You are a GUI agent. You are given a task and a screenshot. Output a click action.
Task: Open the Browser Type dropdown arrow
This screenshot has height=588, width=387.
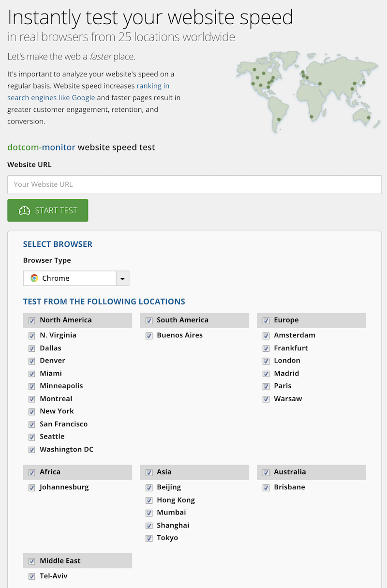pos(122,278)
